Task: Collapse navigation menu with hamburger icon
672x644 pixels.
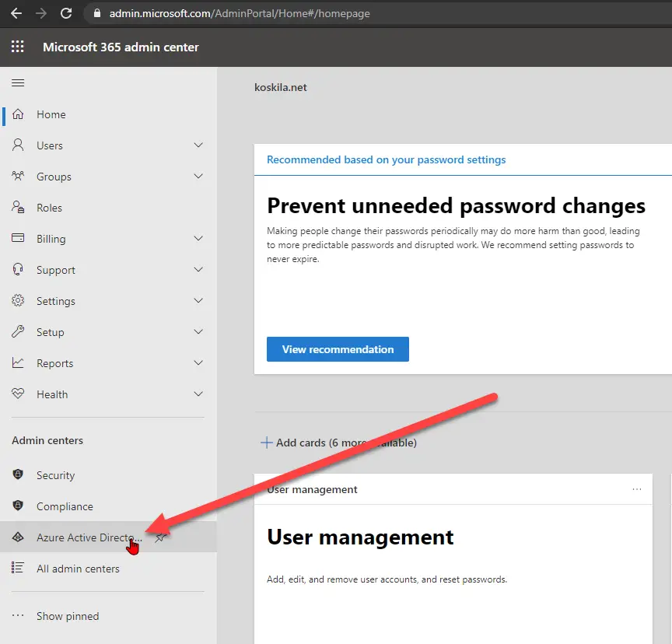Action: (18, 83)
